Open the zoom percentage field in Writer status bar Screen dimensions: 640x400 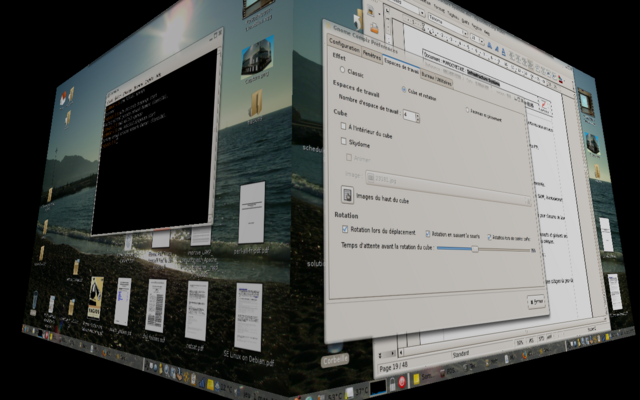tap(520, 342)
